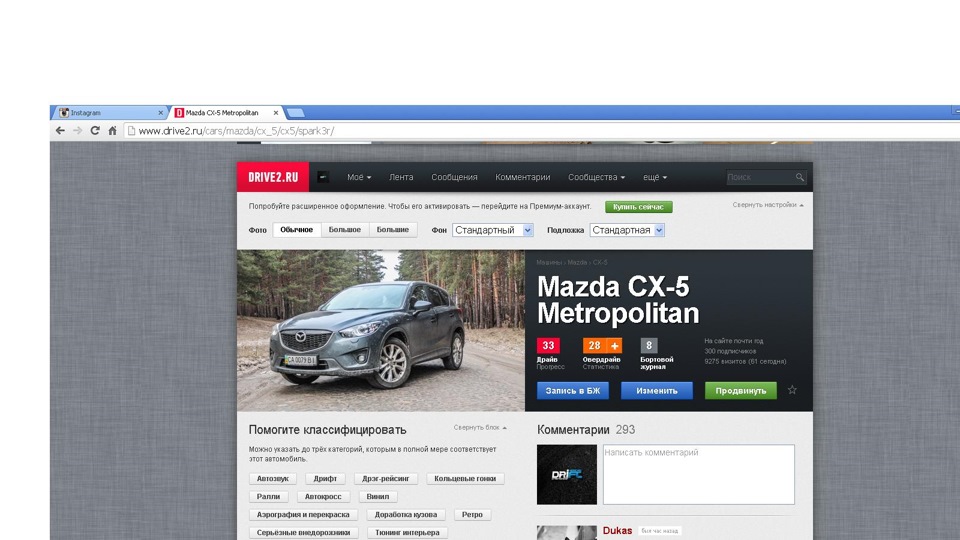Close the Instagram tab
Image resolution: width=960 pixels, height=540 pixels.
[x=160, y=113]
